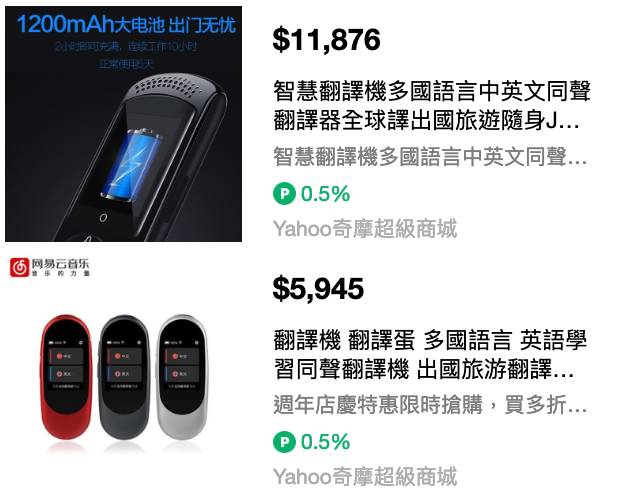Click the 1200mAh大电池 banner text

[x=126, y=24]
